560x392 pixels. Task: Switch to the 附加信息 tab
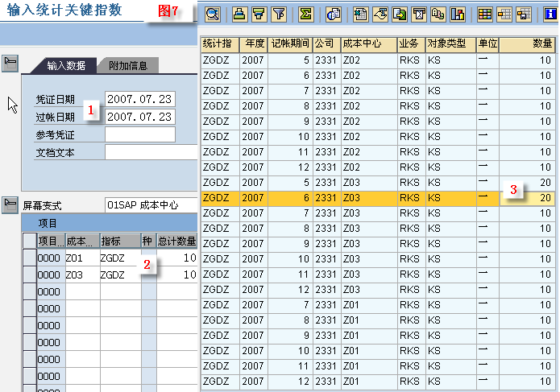(x=128, y=66)
